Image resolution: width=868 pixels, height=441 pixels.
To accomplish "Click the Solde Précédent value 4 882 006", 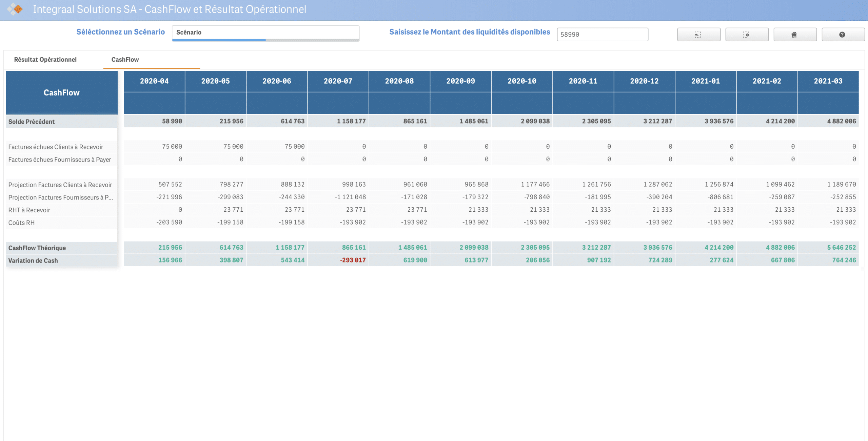I will (x=842, y=121).
